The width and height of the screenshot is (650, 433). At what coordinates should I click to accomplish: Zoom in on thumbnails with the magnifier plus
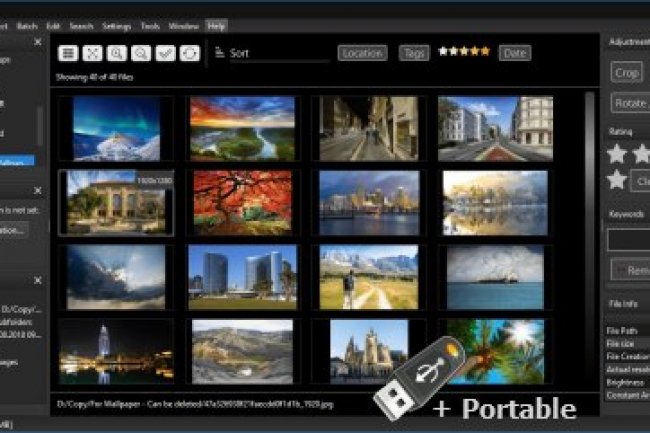click(x=117, y=53)
